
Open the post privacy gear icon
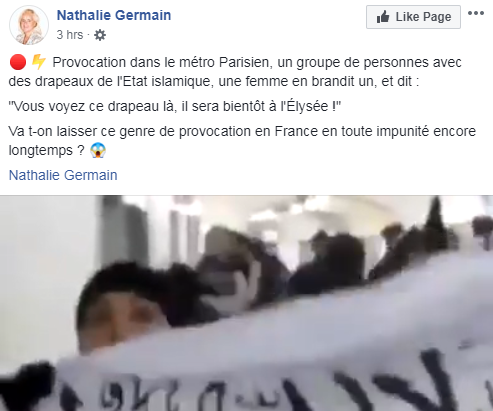tap(100, 35)
